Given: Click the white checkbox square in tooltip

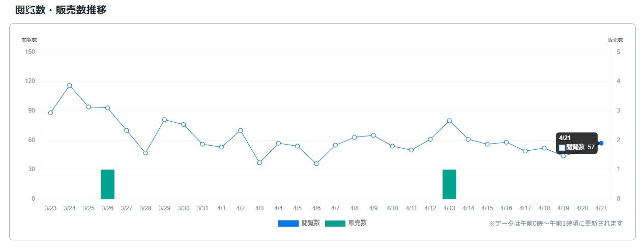Looking at the screenshot, I should coord(562,148).
